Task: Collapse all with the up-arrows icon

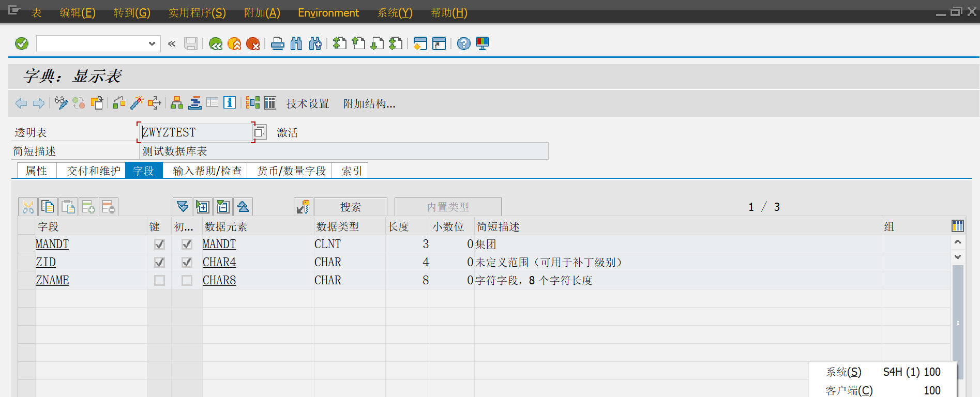Action: [243, 207]
